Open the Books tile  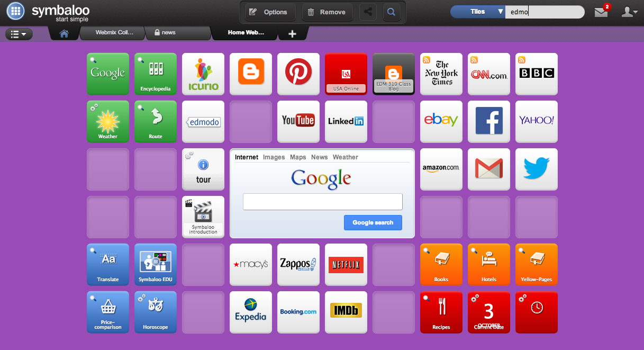(441, 265)
